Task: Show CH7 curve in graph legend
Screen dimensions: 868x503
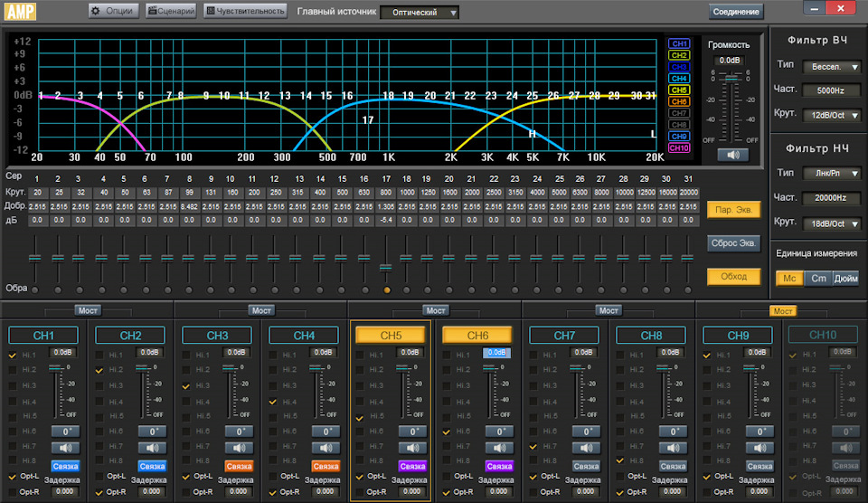Action: 679,113
